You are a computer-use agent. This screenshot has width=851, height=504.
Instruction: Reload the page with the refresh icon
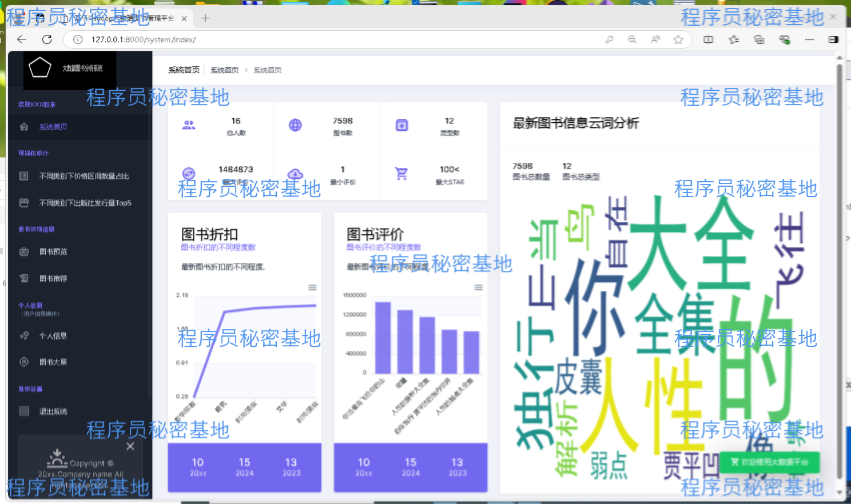[x=47, y=39]
